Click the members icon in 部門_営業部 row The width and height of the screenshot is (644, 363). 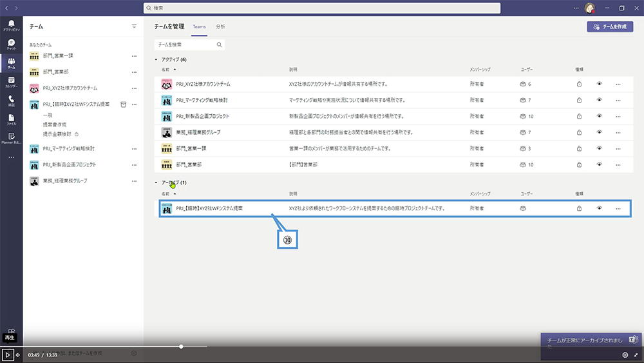tap(523, 164)
